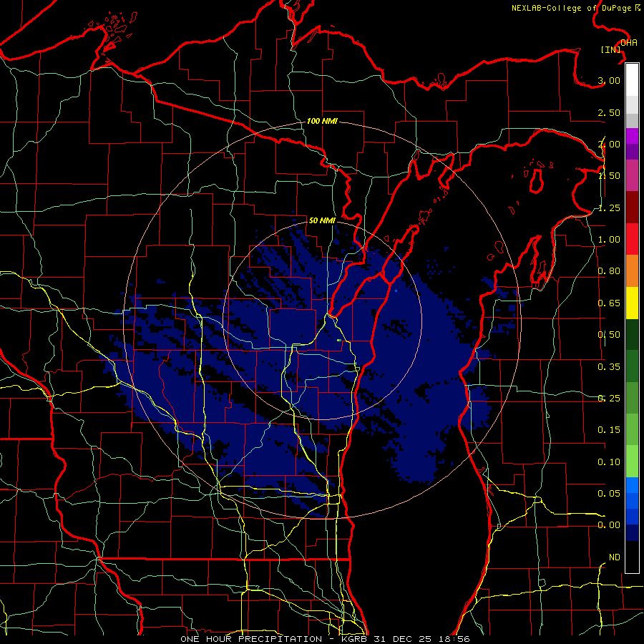Click the 2.50 legend value
This screenshot has height=644, width=644.
click(x=609, y=112)
